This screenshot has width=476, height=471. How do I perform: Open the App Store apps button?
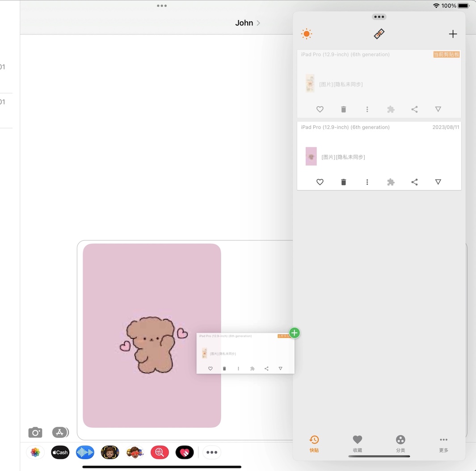60,433
